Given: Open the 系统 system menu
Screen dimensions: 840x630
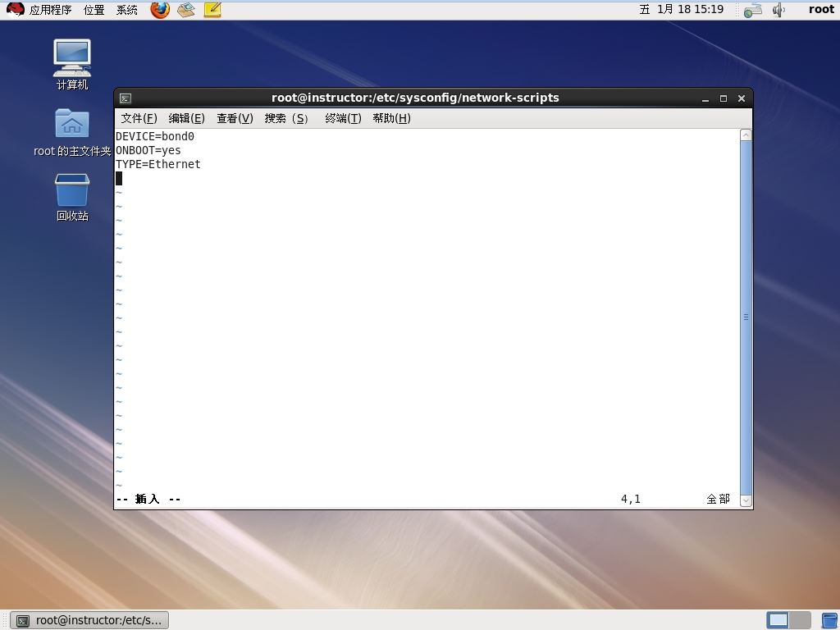Looking at the screenshot, I should pyautogui.click(x=127, y=10).
